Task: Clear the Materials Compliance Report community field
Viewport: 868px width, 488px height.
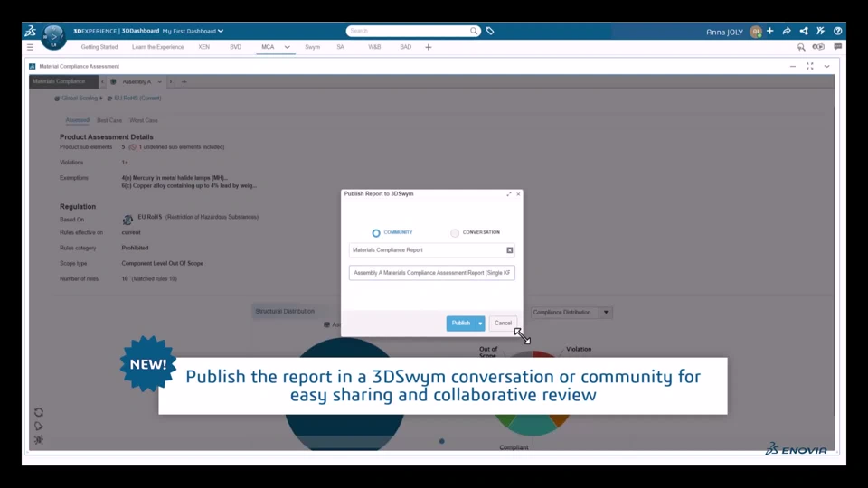Action: 510,250
